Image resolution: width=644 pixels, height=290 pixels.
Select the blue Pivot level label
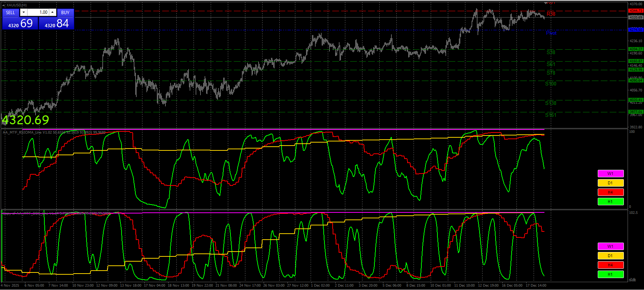pyautogui.click(x=551, y=33)
